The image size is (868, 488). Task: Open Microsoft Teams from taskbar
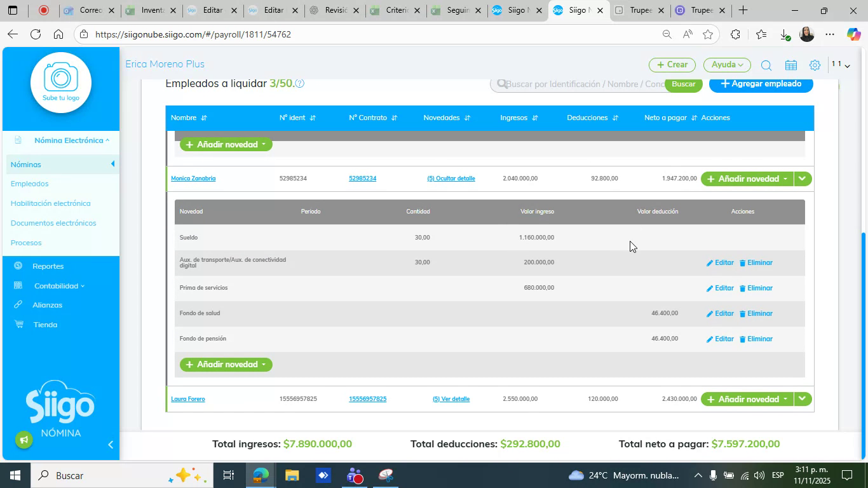[x=354, y=475]
